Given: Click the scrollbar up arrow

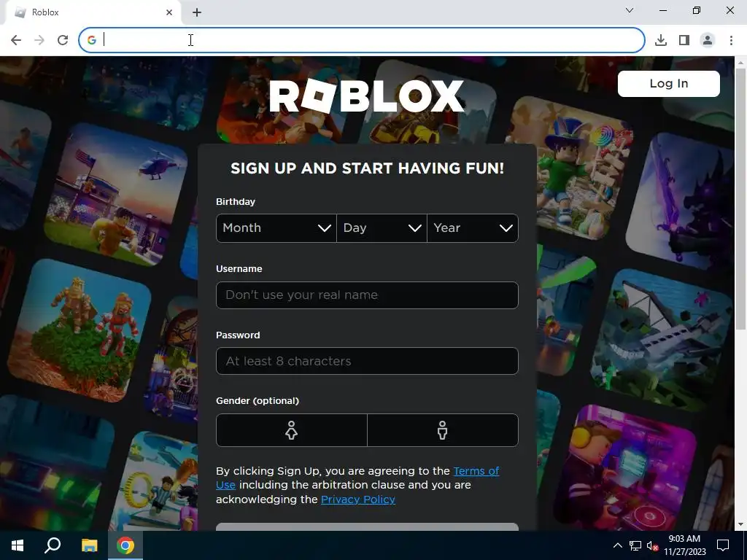Looking at the screenshot, I should coord(740,63).
